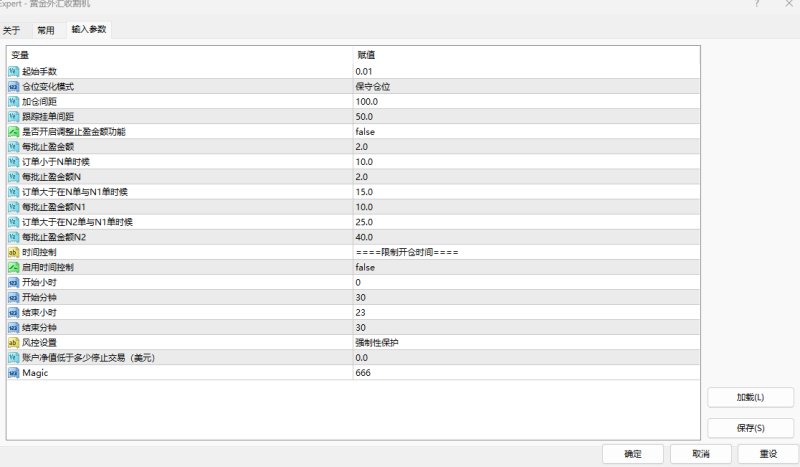Click the string icon next to 风控设置

click(14, 342)
